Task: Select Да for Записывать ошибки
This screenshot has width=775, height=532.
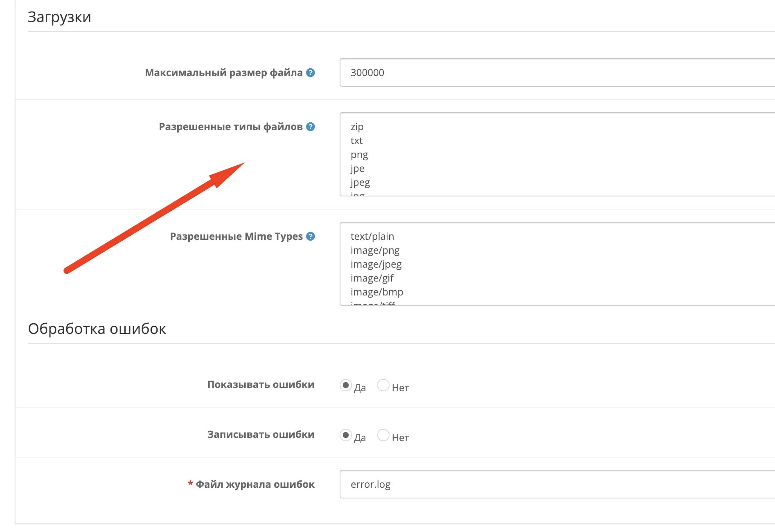Action: (345, 435)
